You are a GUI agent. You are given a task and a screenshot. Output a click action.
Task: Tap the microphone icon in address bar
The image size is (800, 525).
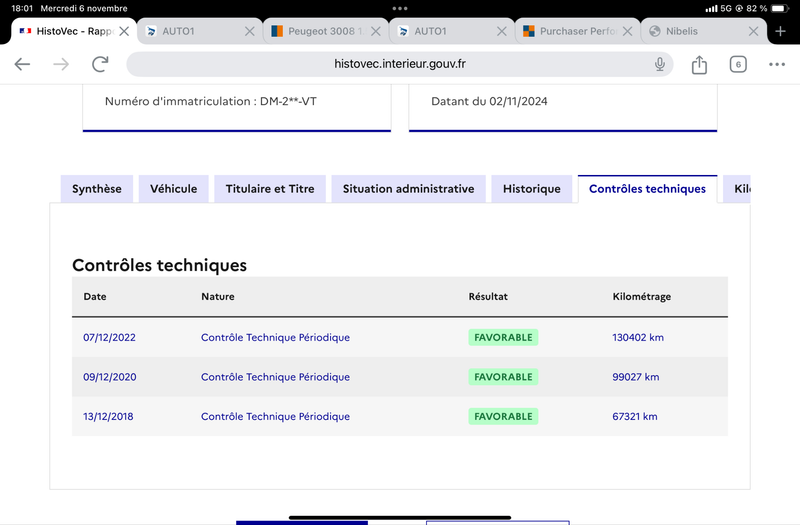[x=660, y=64]
